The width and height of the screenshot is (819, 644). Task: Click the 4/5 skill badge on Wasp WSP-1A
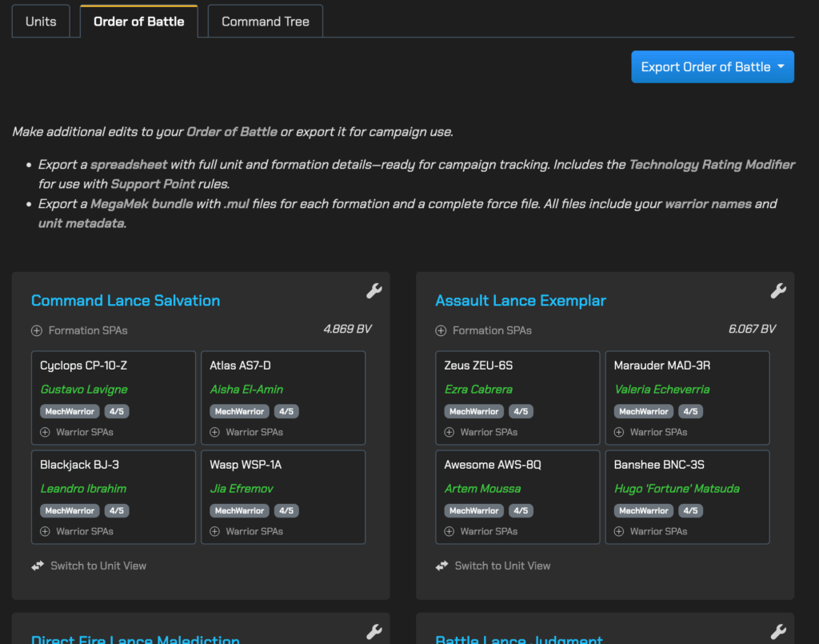tap(286, 510)
